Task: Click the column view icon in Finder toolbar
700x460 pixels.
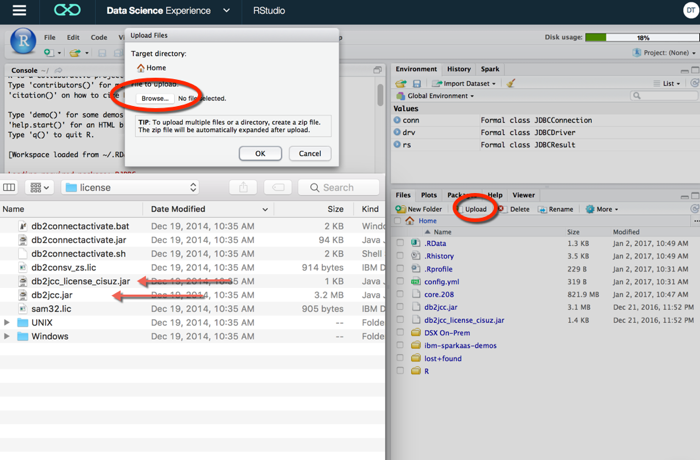Action: [9, 188]
